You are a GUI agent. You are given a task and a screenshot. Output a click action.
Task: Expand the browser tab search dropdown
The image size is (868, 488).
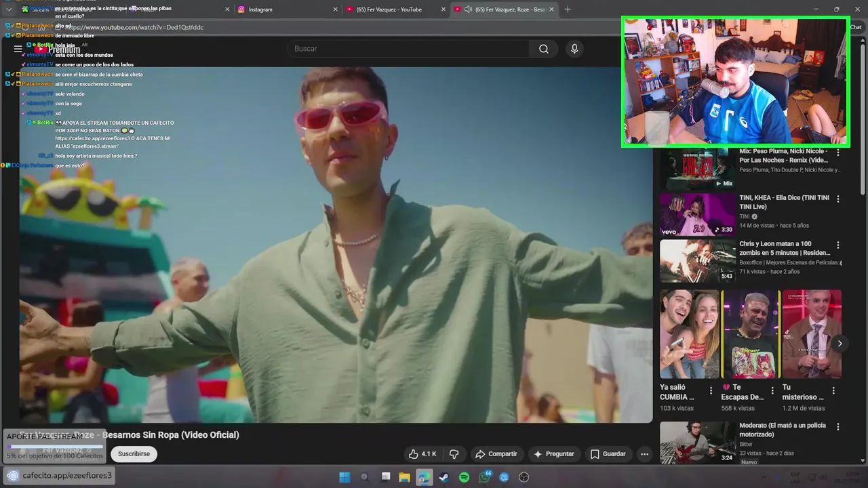(9, 9)
